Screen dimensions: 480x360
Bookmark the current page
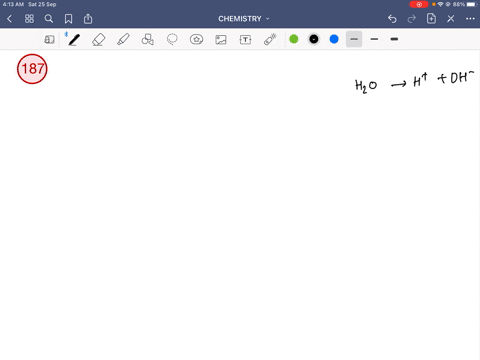[68, 19]
